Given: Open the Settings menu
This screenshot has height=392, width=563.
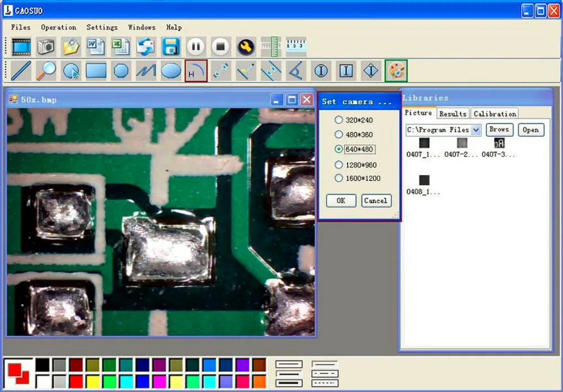Looking at the screenshot, I should 102,27.
